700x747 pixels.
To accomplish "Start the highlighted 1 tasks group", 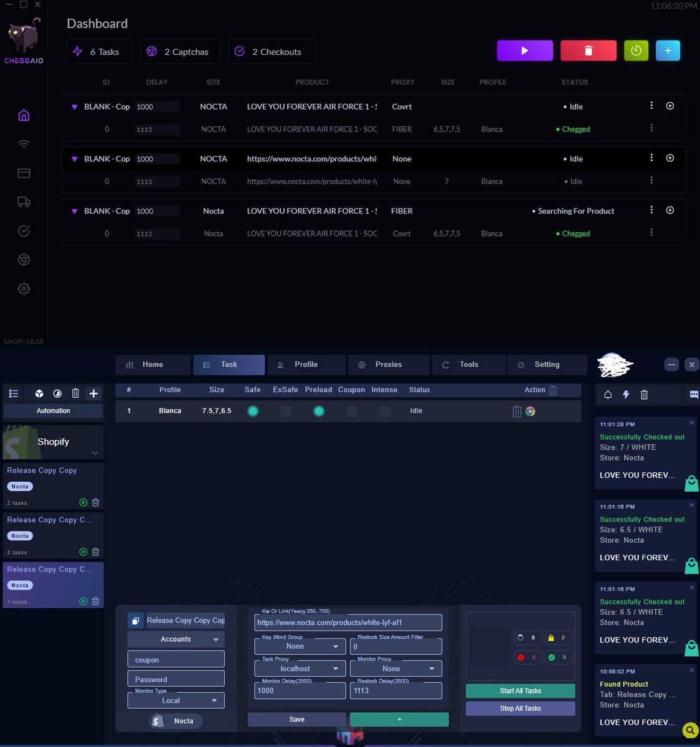I will point(83,601).
